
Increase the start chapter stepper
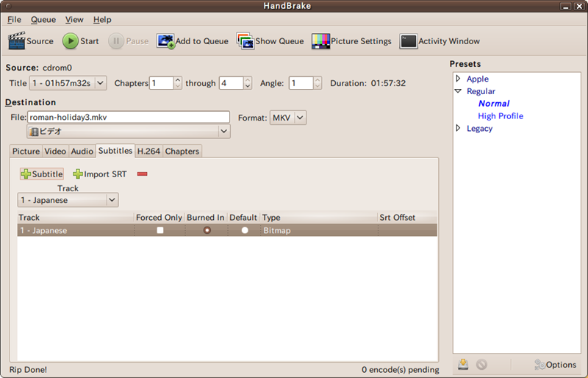pos(178,79)
